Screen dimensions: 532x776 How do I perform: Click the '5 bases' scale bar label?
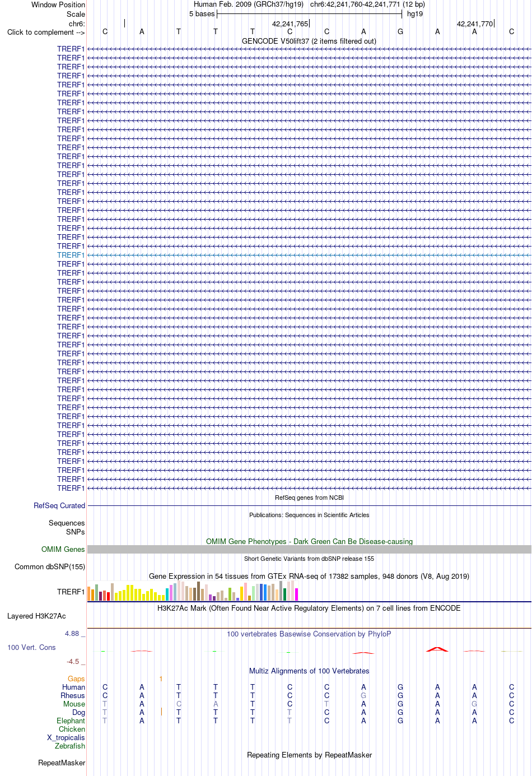tap(202, 13)
